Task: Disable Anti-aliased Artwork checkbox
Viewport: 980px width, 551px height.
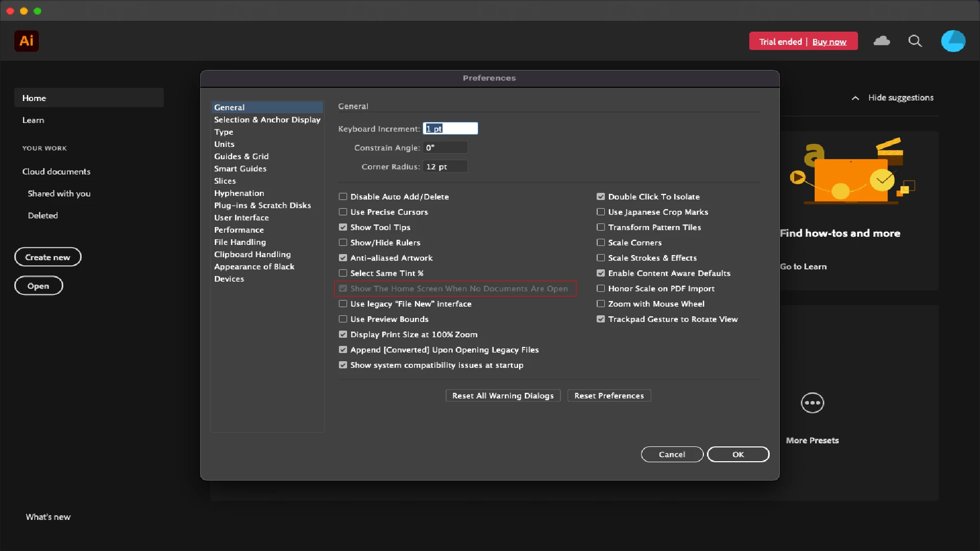Action: tap(343, 258)
